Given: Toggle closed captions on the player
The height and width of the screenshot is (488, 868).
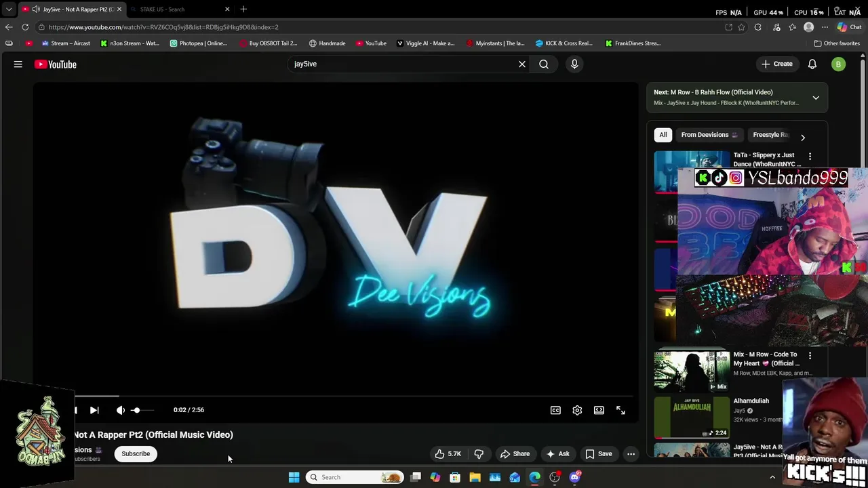Looking at the screenshot, I should pyautogui.click(x=555, y=410).
